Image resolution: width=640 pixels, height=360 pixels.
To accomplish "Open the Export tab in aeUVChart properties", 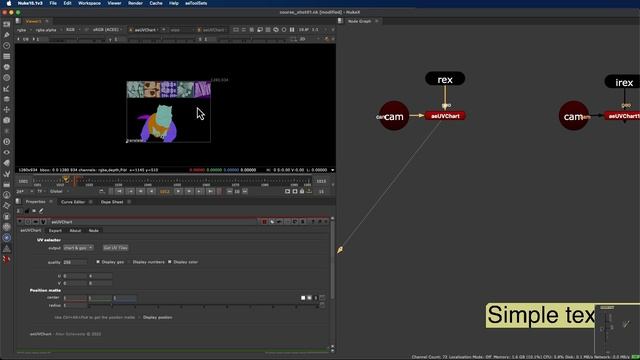I will (55, 231).
